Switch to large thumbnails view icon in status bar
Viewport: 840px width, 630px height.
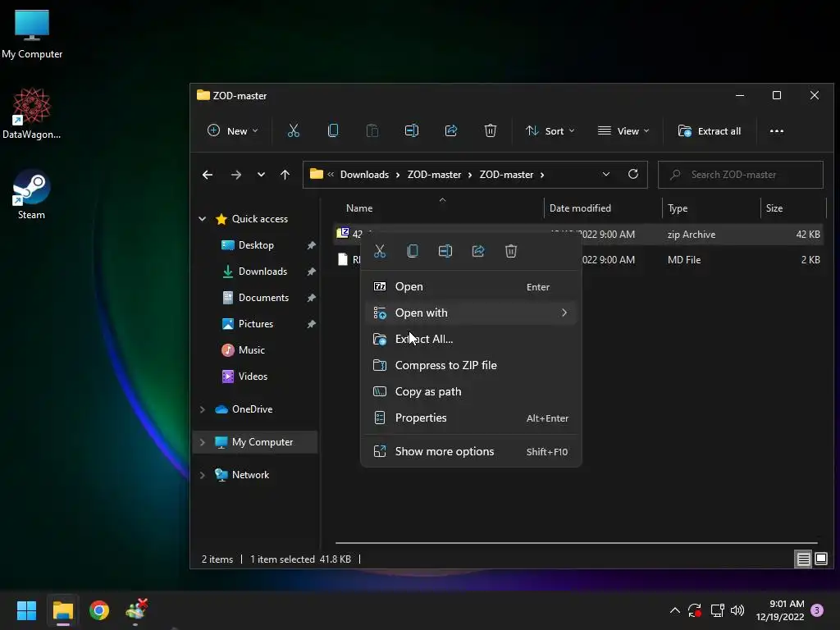821,559
